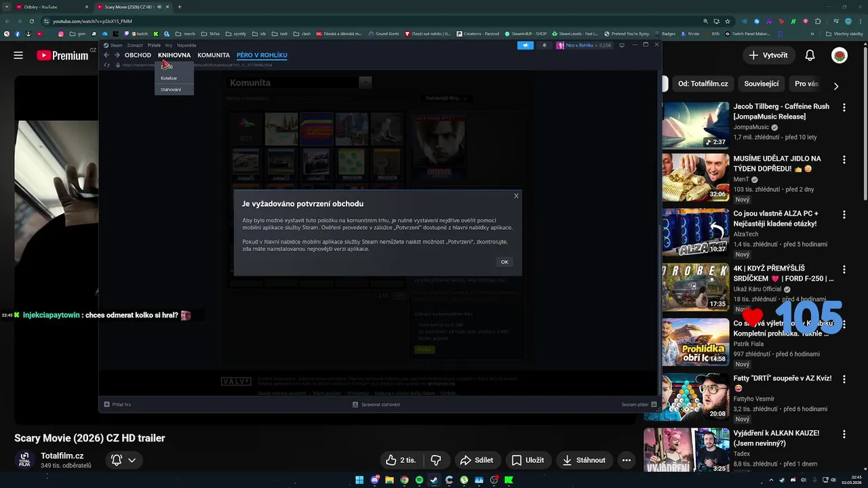This screenshot has height=488, width=868.
Task: Like the Scary Movie trailer video
Action: click(x=401, y=460)
